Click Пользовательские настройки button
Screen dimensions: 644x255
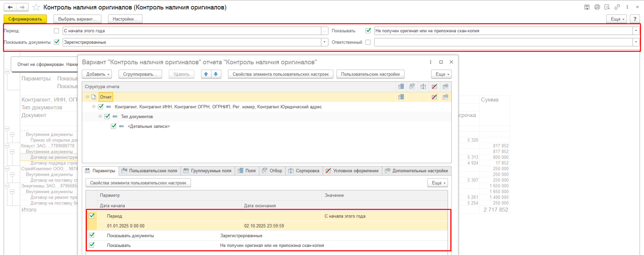point(370,74)
